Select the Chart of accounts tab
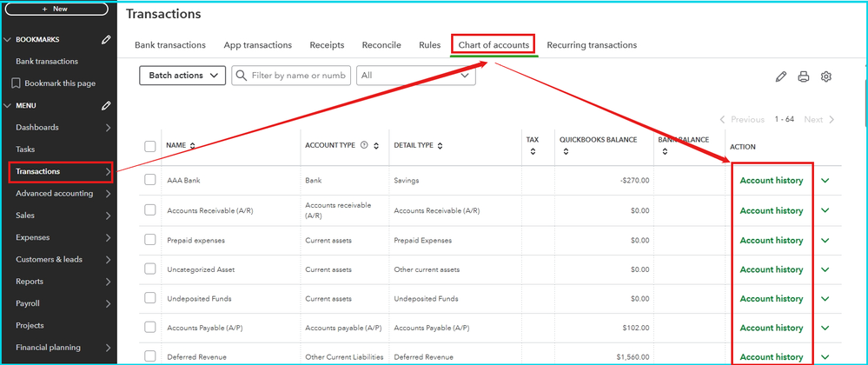The height and width of the screenshot is (365, 868). (x=494, y=45)
